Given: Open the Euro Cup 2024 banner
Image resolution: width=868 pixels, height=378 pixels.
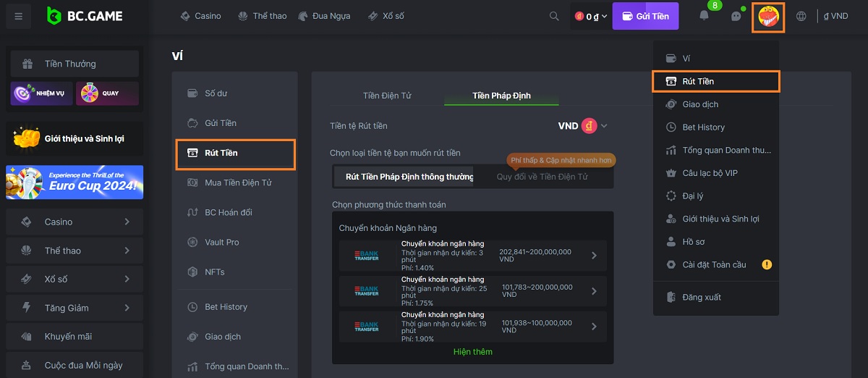Looking at the screenshot, I should 75,182.
